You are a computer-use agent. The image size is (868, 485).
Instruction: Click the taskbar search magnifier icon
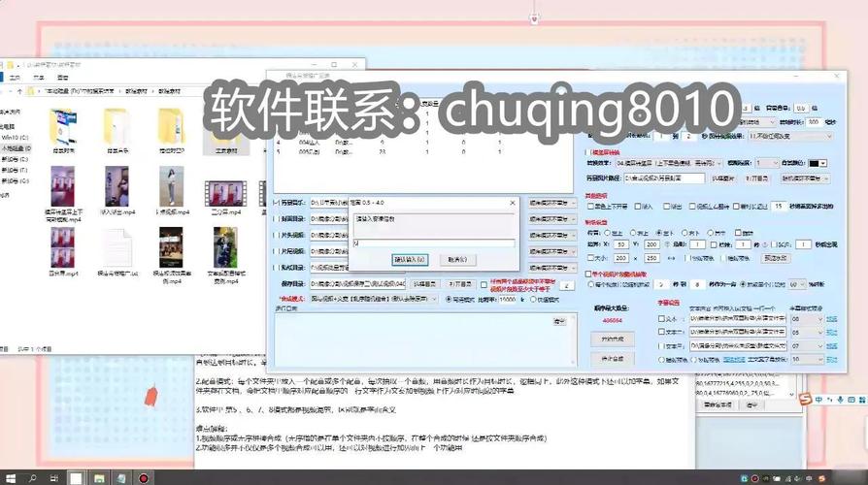32,478
